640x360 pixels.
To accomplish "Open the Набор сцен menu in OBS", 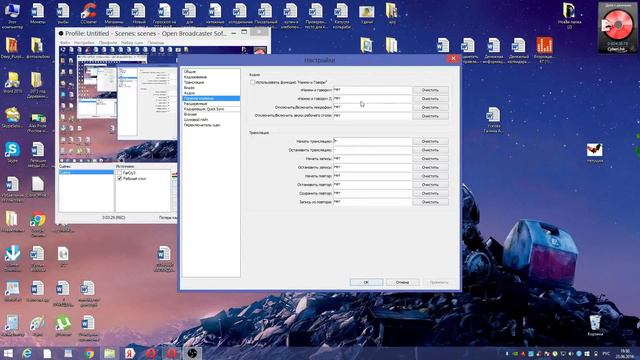I will (x=132, y=42).
